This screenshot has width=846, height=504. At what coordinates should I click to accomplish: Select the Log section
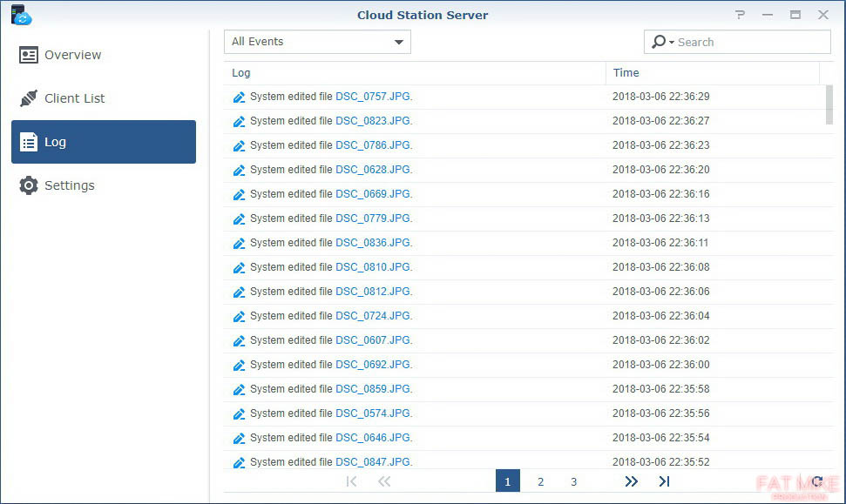click(104, 142)
